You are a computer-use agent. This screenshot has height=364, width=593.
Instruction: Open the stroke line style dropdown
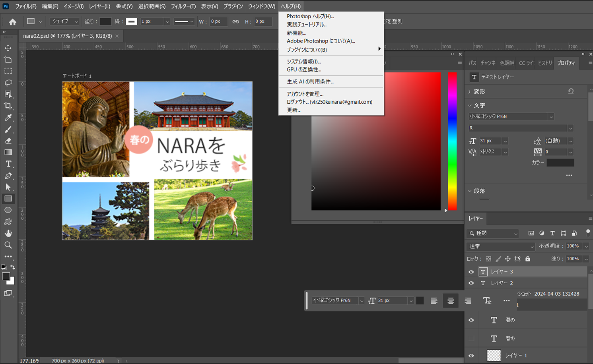pyautogui.click(x=184, y=21)
